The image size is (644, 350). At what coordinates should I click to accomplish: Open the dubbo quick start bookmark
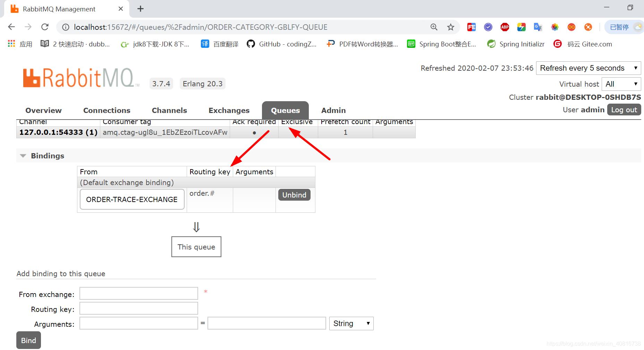click(x=75, y=44)
